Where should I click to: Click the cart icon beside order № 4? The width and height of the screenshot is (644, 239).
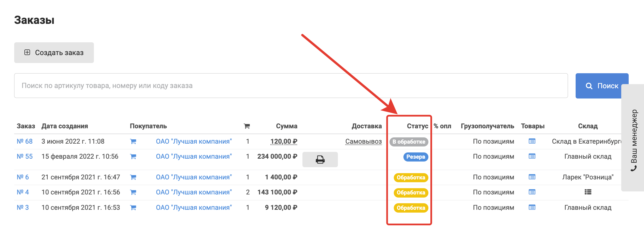(133, 192)
